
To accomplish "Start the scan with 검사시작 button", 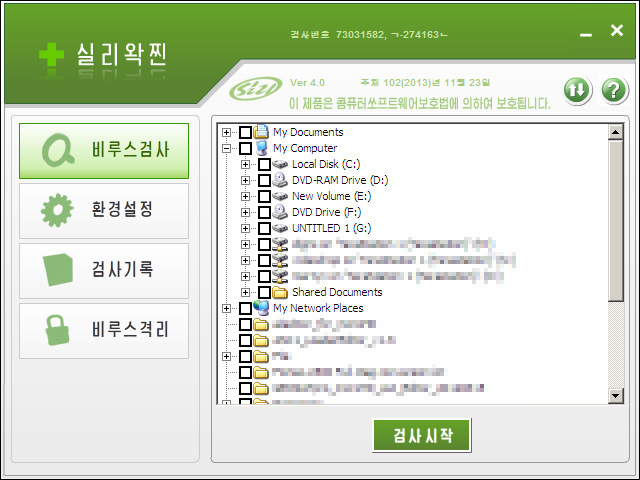I will tap(422, 435).
